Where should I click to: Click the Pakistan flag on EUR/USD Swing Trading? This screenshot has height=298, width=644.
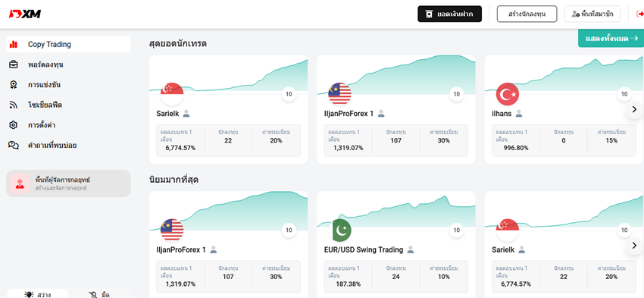click(x=339, y=231)
